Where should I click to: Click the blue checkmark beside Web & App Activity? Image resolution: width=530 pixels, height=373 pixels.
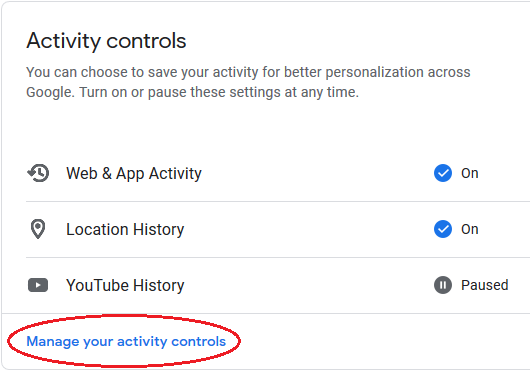tap(443, 173)
